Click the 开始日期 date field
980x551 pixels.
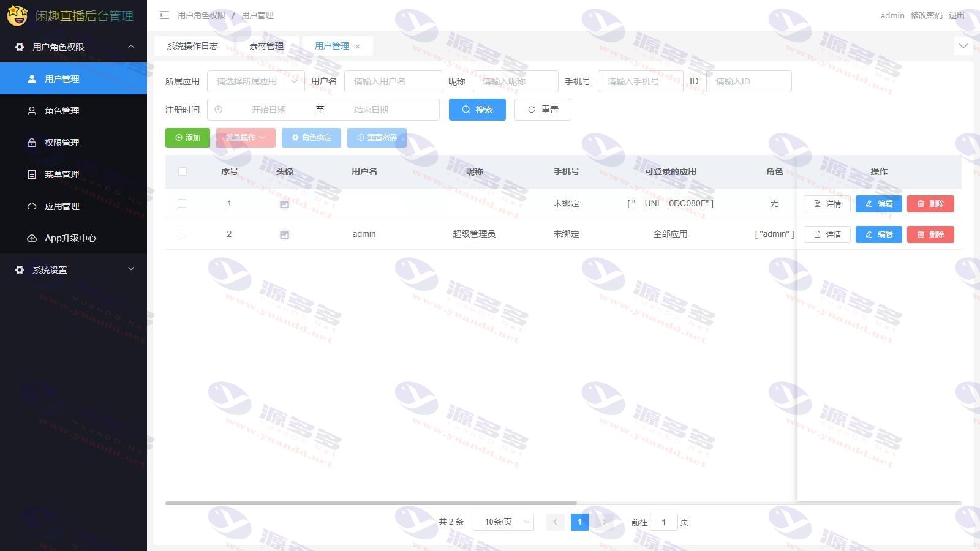point(268,110)
